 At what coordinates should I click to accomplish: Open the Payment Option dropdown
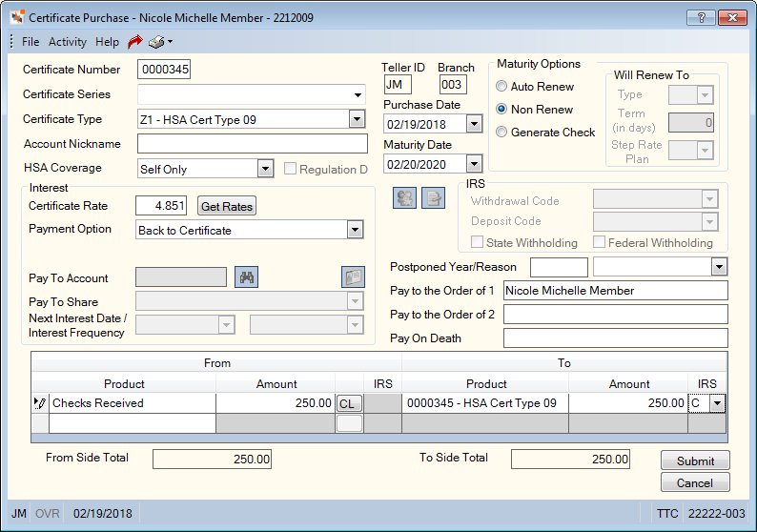pyautogui.click(x=355, y=230)
